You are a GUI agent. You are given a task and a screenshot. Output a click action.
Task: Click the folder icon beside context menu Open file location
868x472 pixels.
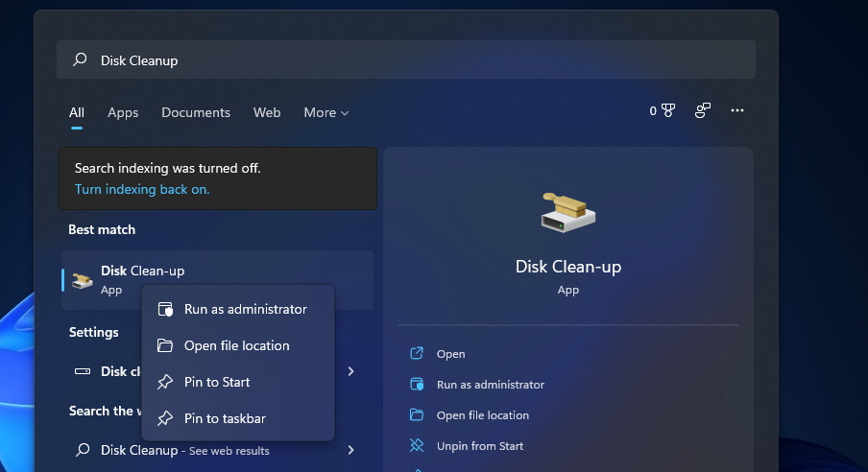(x=165, y=345)
